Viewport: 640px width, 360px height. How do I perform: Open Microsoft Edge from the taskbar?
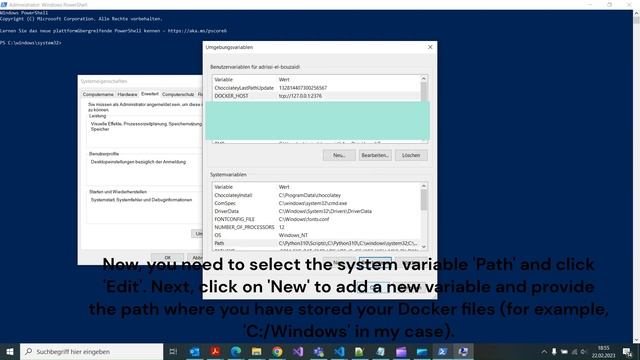(236, 351)
